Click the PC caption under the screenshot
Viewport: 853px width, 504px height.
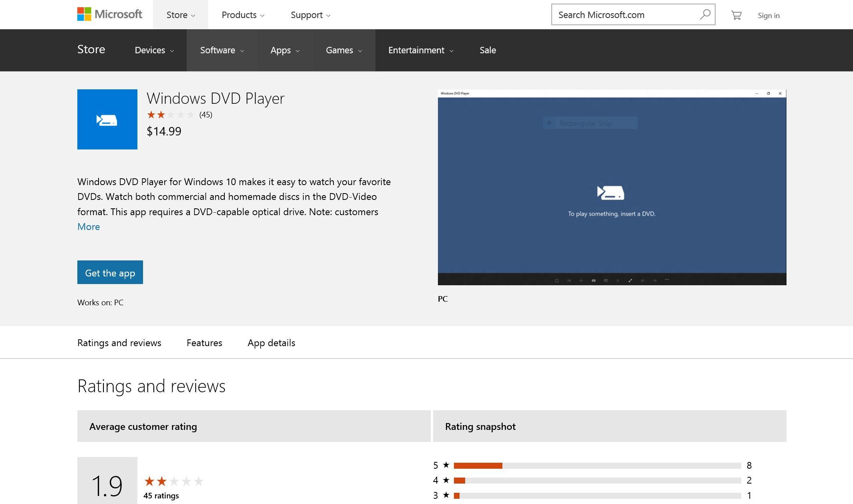coord(443,299)
